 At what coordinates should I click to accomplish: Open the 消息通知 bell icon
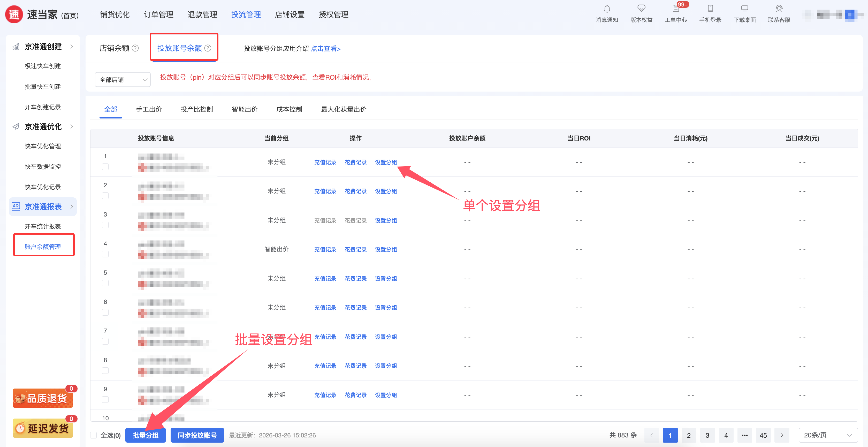(607, 9)
